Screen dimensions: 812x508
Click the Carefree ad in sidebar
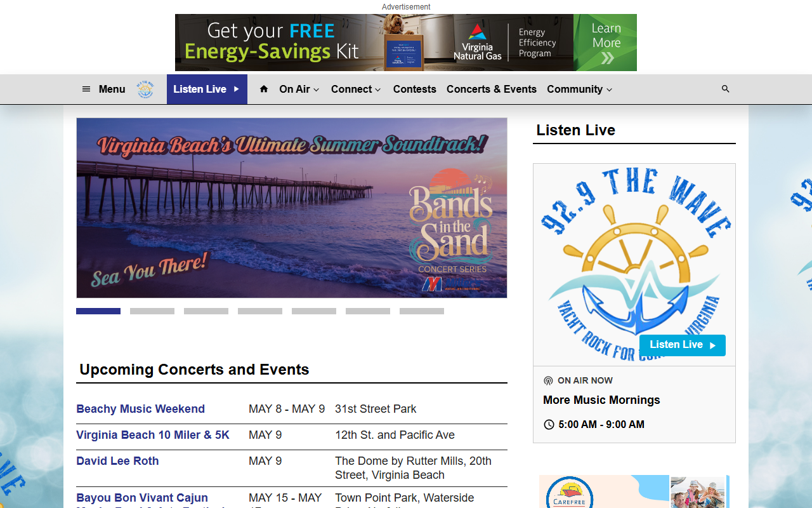pos(634,491)
